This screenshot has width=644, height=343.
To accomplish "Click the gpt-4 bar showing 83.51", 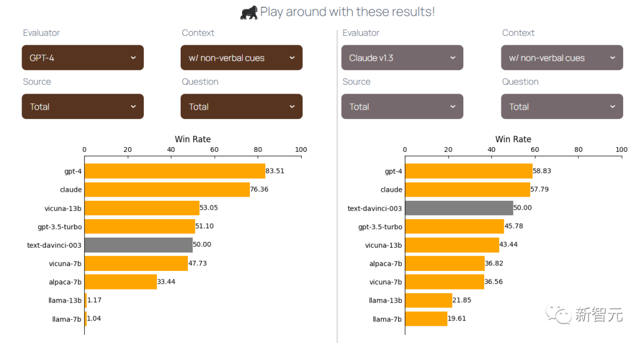I will (x=174, y=171).
